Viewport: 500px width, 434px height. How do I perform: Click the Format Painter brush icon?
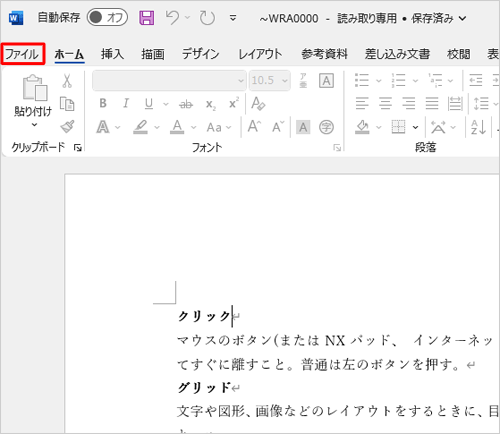coord(67,126)
